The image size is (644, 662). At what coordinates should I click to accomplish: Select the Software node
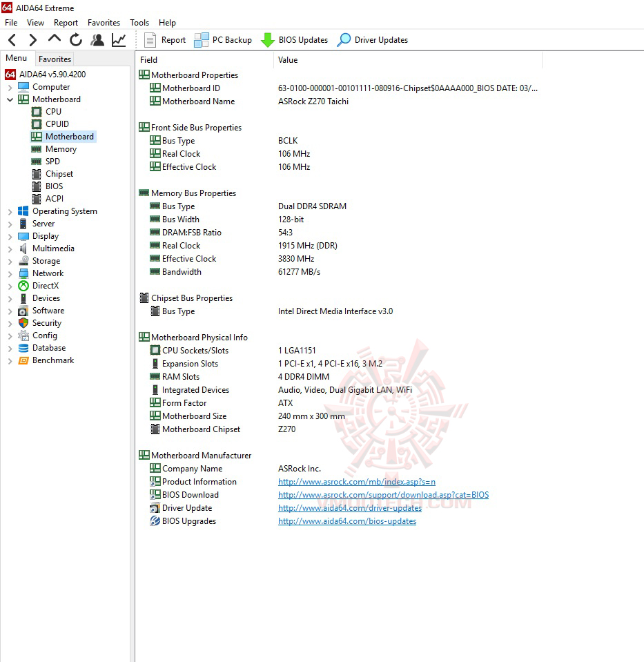coord(41,311)
